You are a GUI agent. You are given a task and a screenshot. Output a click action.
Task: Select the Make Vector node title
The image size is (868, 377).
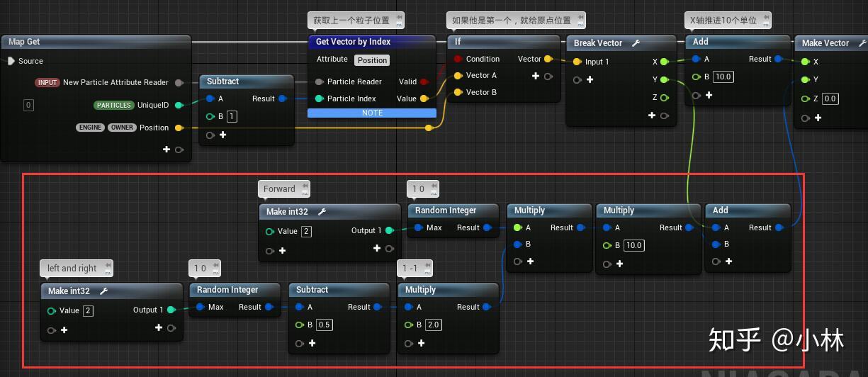[825, 43]
